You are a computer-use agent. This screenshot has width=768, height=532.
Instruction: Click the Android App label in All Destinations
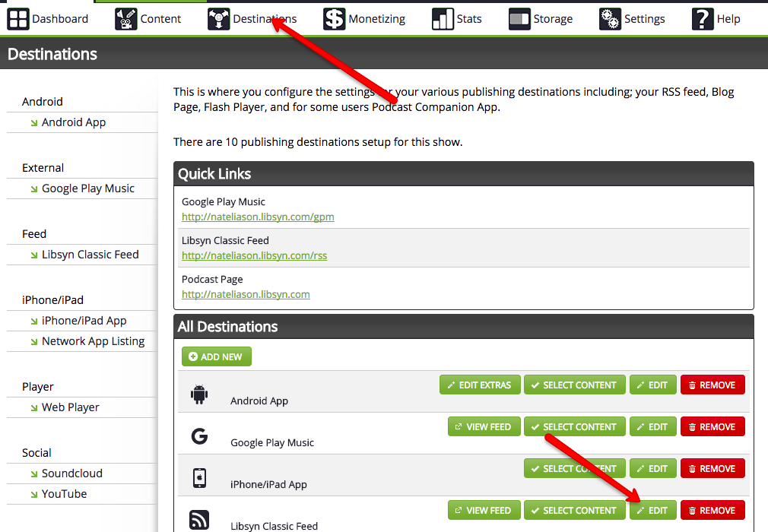259,401
